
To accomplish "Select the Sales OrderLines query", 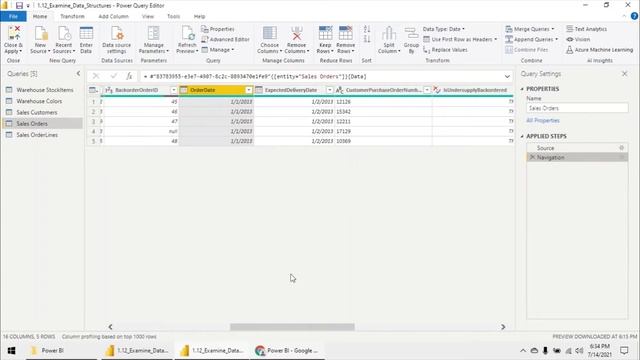I will pos(42,135).
